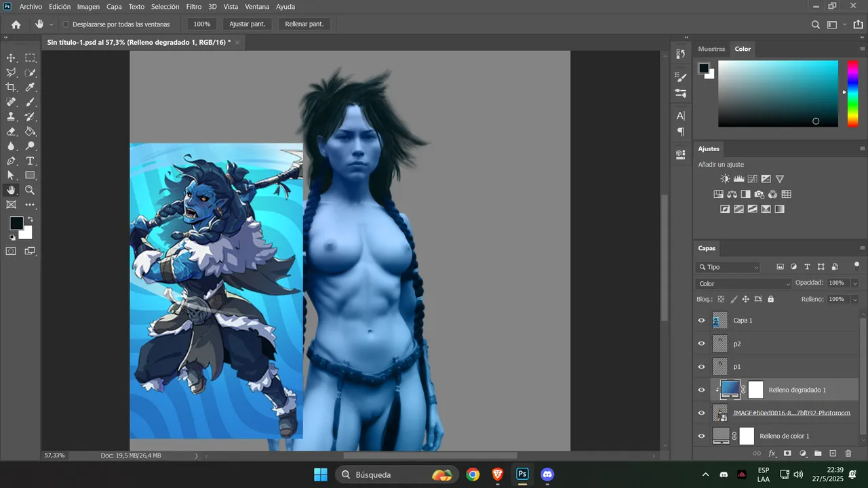The image size is (868, 488).
Task: Select the Paint Bucket tool
Action: point(31,131)
